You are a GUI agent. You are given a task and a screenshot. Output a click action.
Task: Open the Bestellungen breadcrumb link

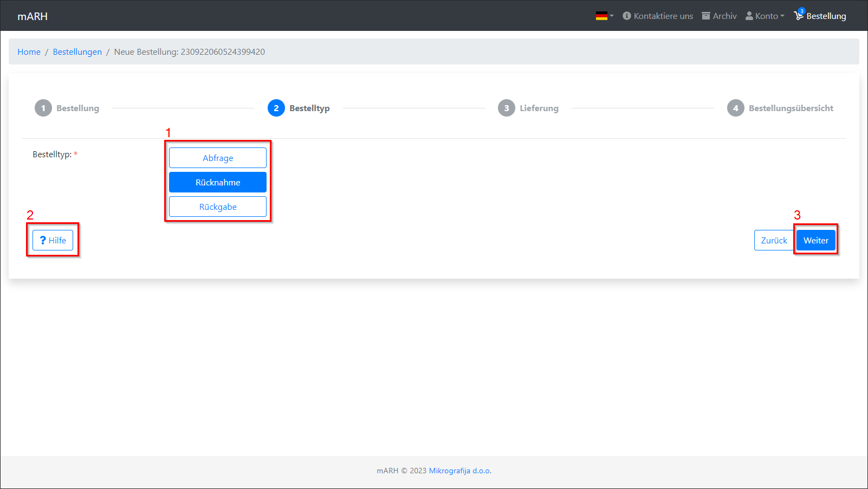(x=77, y=52)
